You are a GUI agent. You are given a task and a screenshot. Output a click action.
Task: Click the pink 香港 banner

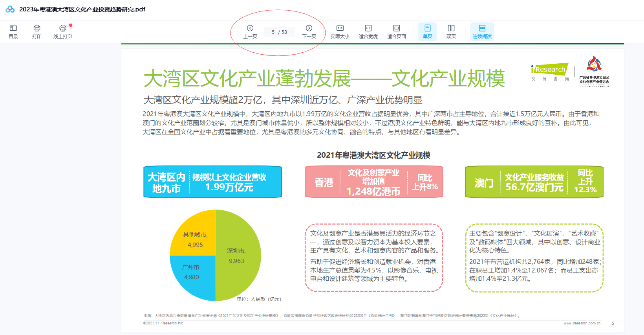(374, 182)
